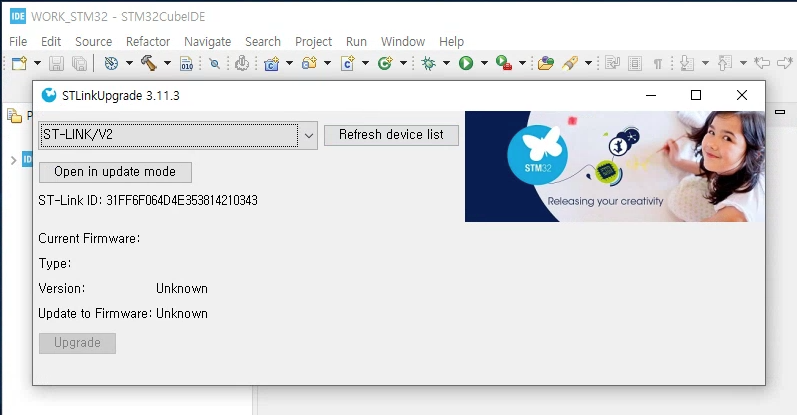Click the Save All toolbar icon
Image resolution: width=797 pixels, height=415 pixels.
click(79, 63)
